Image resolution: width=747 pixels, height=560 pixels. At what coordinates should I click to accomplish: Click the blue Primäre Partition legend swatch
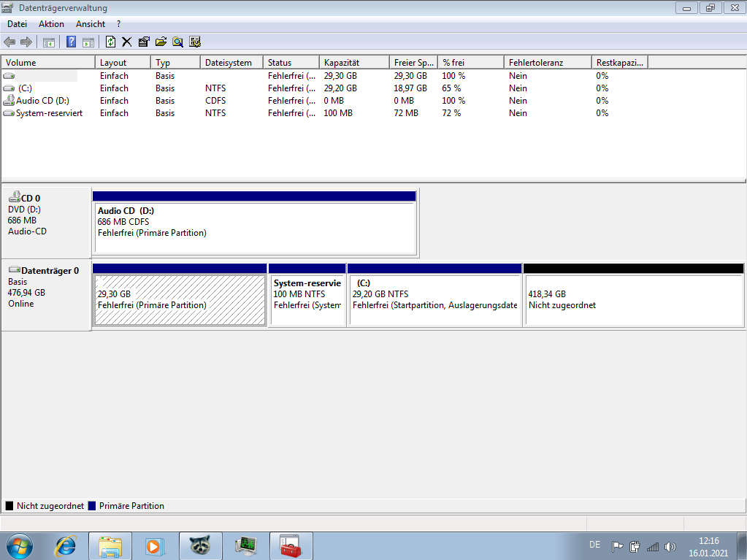click(x=92, y=506)
